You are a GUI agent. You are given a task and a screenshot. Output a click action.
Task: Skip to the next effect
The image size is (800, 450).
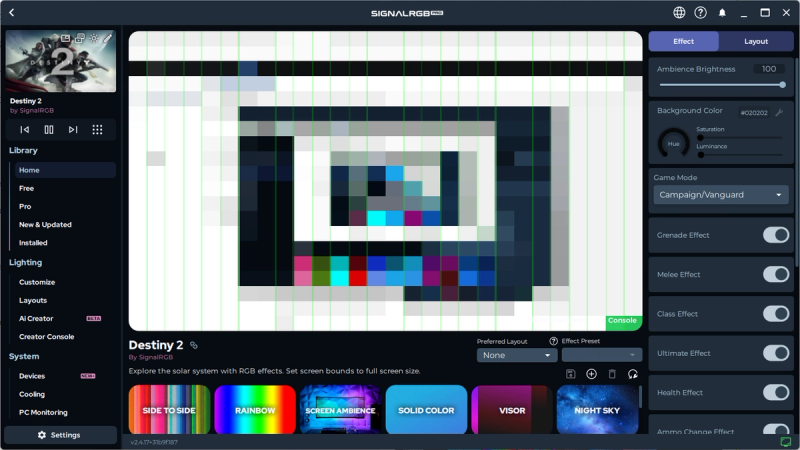coord(73,129)
